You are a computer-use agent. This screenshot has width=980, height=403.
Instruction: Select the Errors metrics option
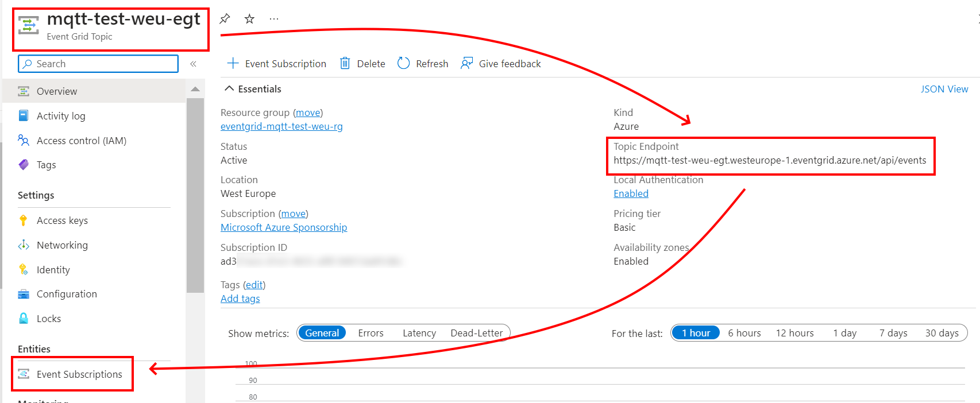(x=371, y=333)
